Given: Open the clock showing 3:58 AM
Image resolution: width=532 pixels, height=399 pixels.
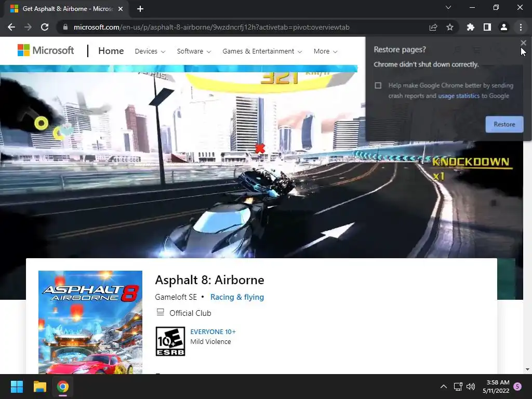Looking at the screenshot, I should tap(496, 387).
